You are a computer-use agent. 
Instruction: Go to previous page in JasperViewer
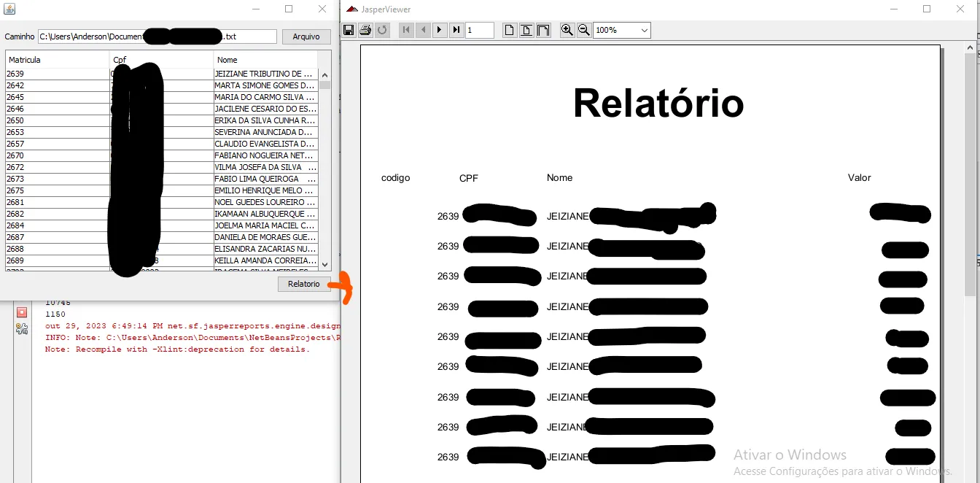[423, 30]
